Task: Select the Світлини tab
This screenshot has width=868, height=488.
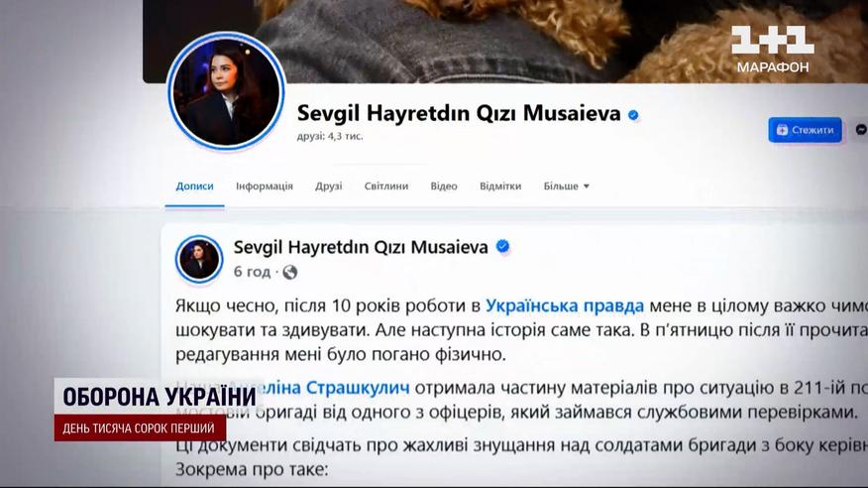Action: pos(386,186)
